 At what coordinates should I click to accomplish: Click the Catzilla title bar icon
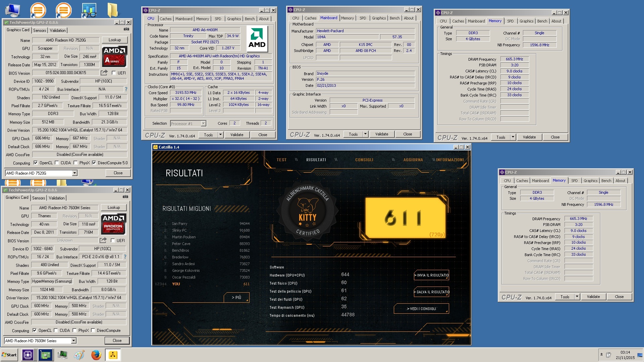tap(155, 147)
